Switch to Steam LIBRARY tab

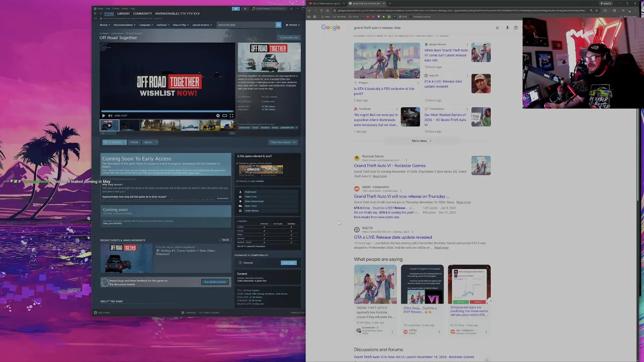(123, 14)
